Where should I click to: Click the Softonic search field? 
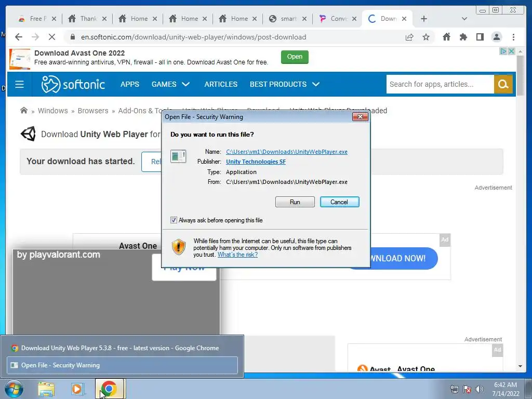[440, 84]
